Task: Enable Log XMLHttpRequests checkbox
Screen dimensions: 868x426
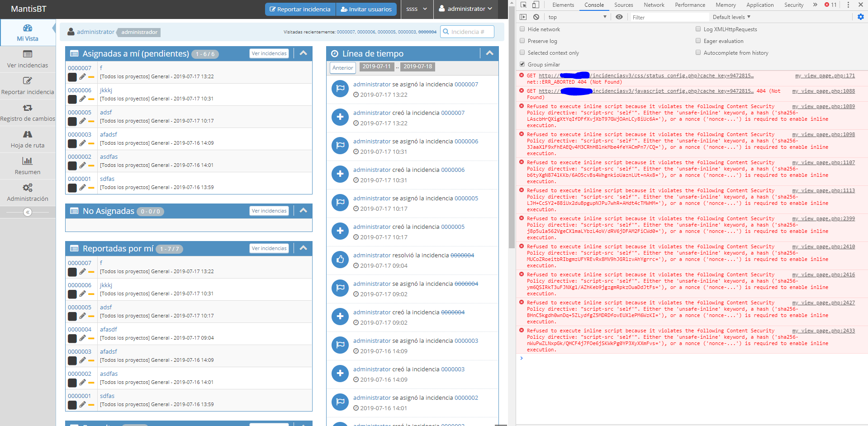Action: (x=698, y=29)
